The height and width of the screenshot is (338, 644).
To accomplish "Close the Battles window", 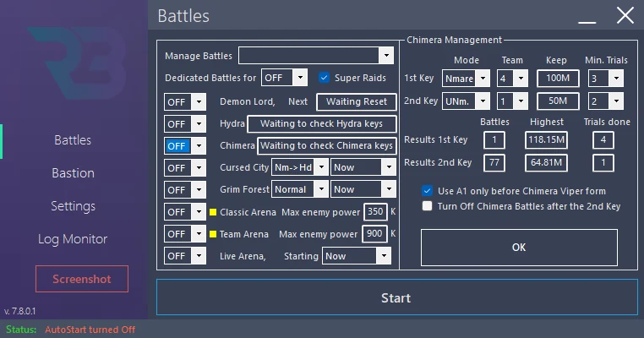I will point(625,16).
